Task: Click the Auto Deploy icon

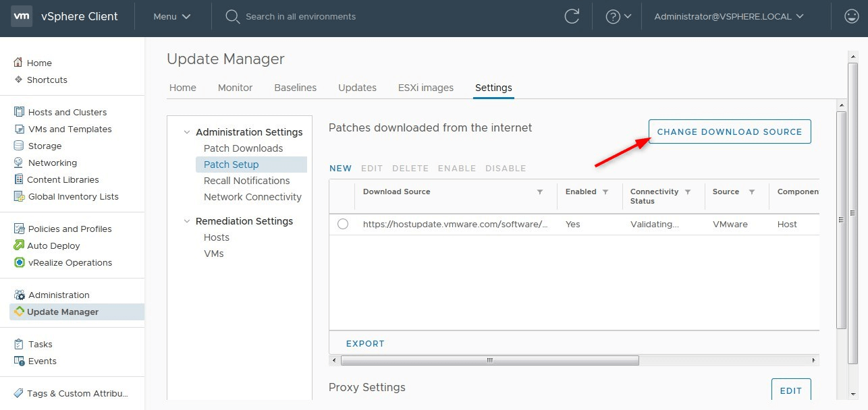Action: [x=19, y=245]
